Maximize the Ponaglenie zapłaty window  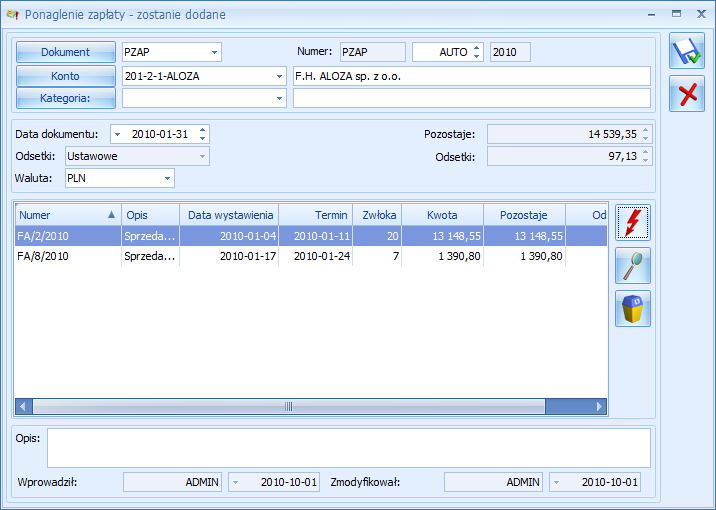pos(676,14)
